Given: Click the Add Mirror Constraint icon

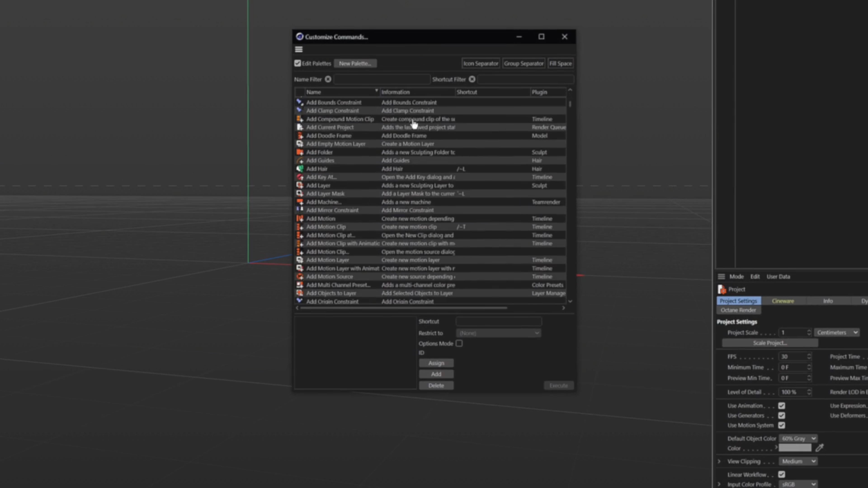Looking at the screenshot, I should point(300,210).
